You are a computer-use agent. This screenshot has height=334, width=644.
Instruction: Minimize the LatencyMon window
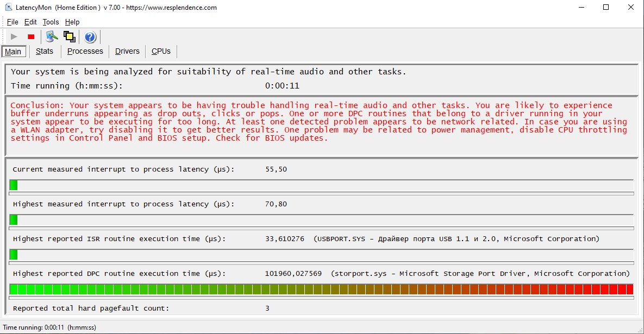pos(581,8)
